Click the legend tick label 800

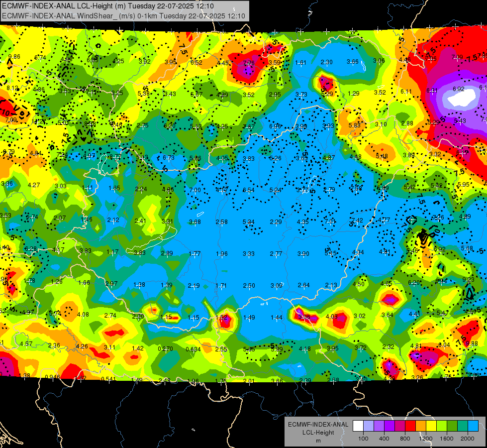405,439
